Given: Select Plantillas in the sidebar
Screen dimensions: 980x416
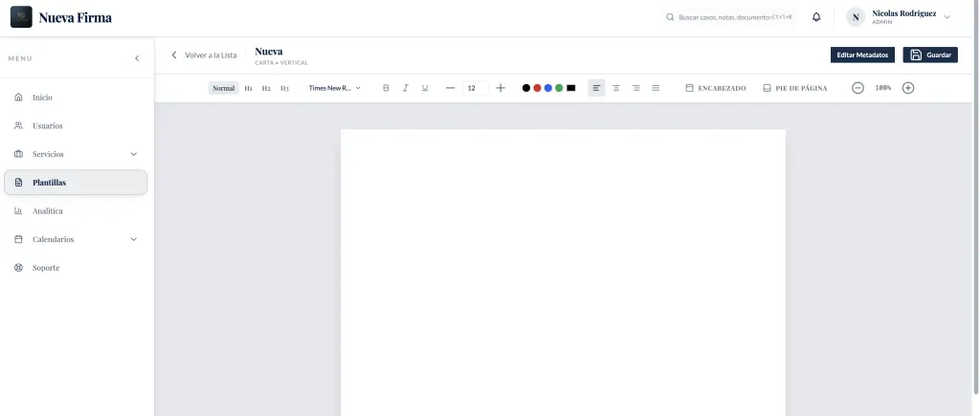Looking at the screenshot, I should (x=76, y=183).
